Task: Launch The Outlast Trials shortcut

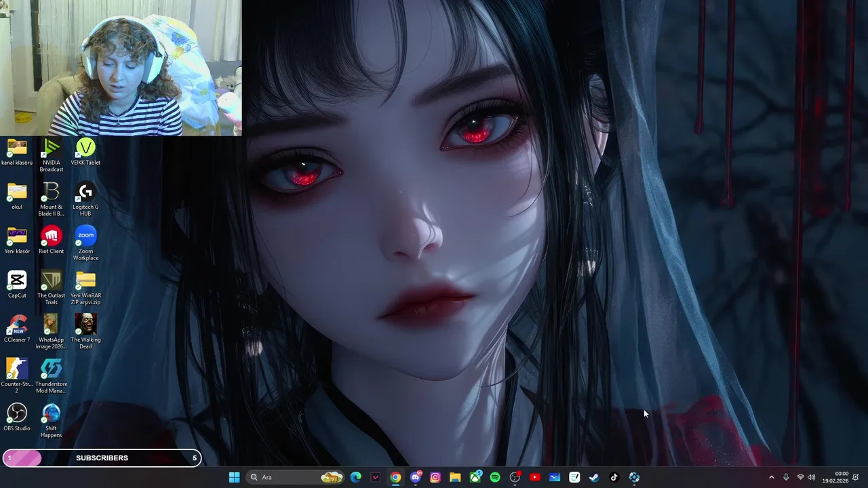Action: click(x=51, y=287)
